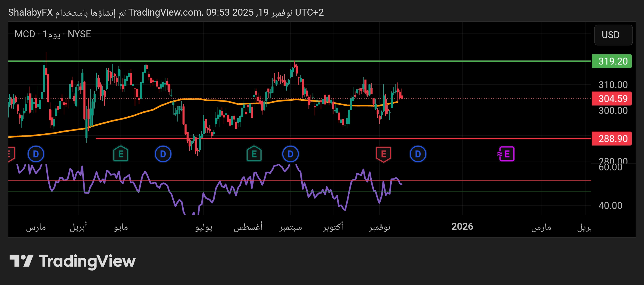Click the current price label 304.59
Viewport: 644px width, 285px height.
(612, 99)
